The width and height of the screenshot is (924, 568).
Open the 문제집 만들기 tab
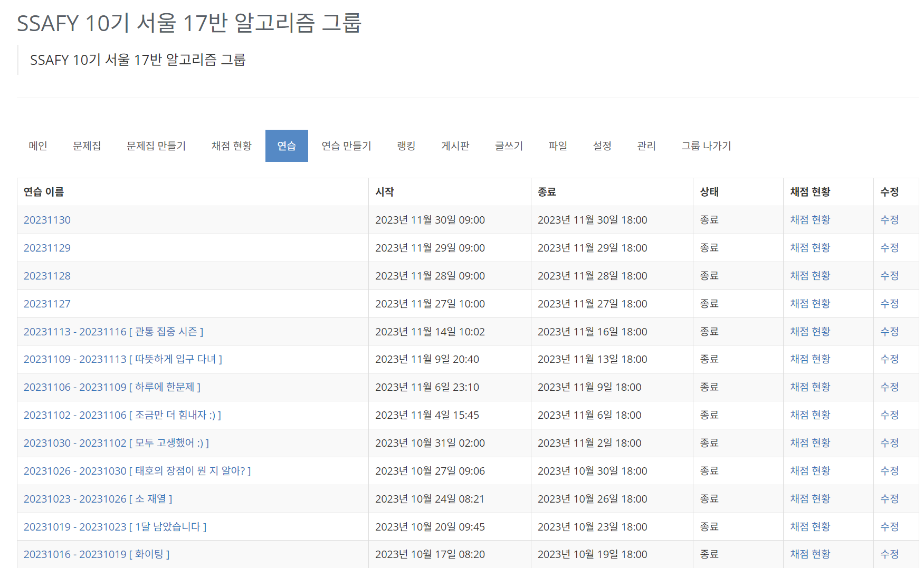click(156, 146)
